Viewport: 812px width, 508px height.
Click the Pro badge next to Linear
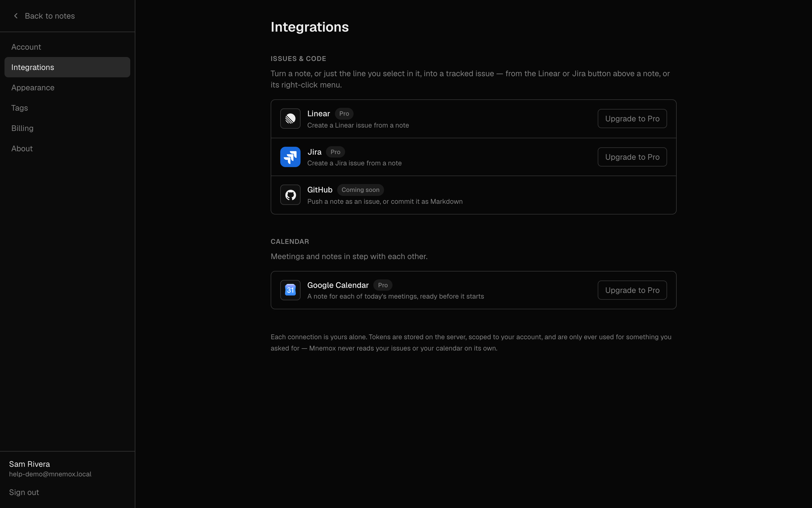(x=344, y=113)
